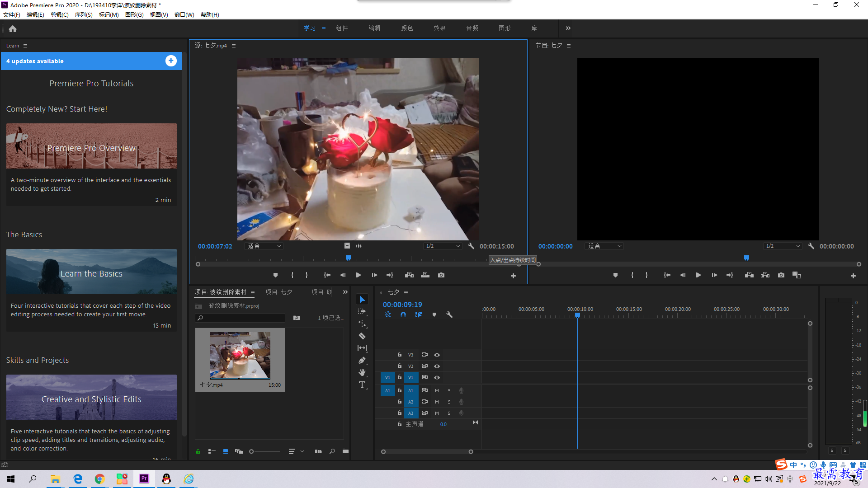
Task: Open Learn the Basics tutorial
Action: click(91, 272)
